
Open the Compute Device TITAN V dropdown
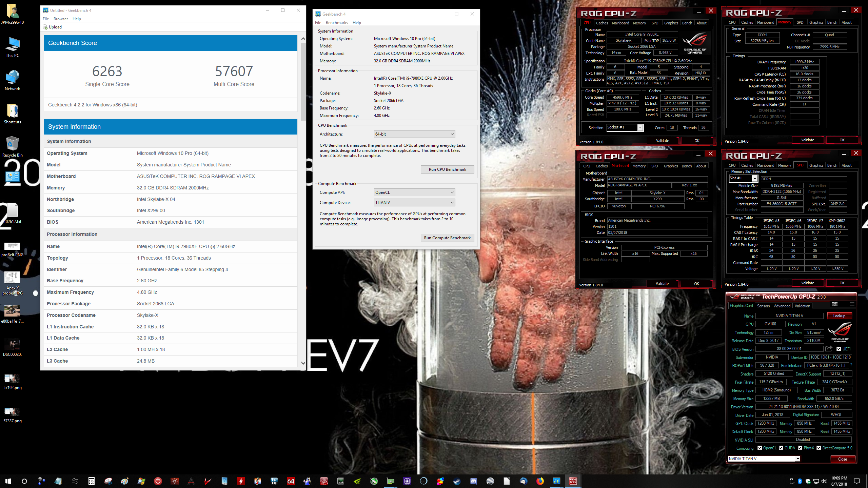point(414,203)
